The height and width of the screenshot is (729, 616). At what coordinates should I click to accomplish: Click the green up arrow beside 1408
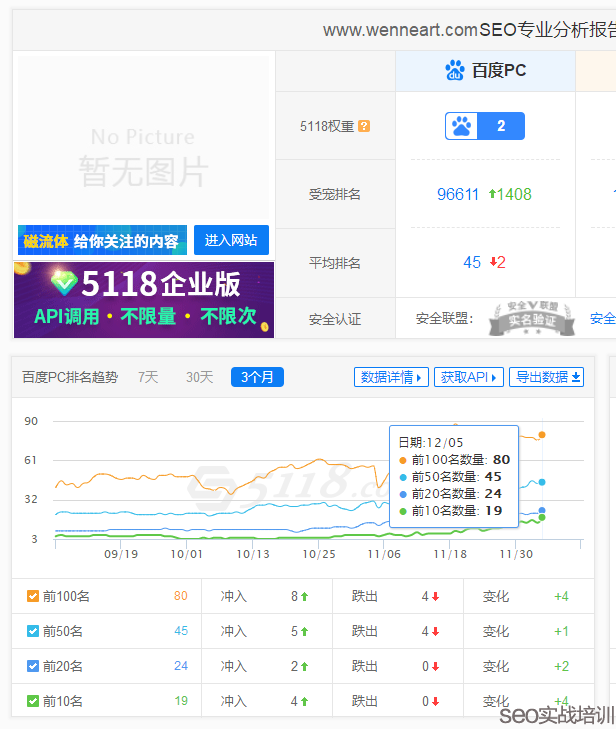click(493, 194)
